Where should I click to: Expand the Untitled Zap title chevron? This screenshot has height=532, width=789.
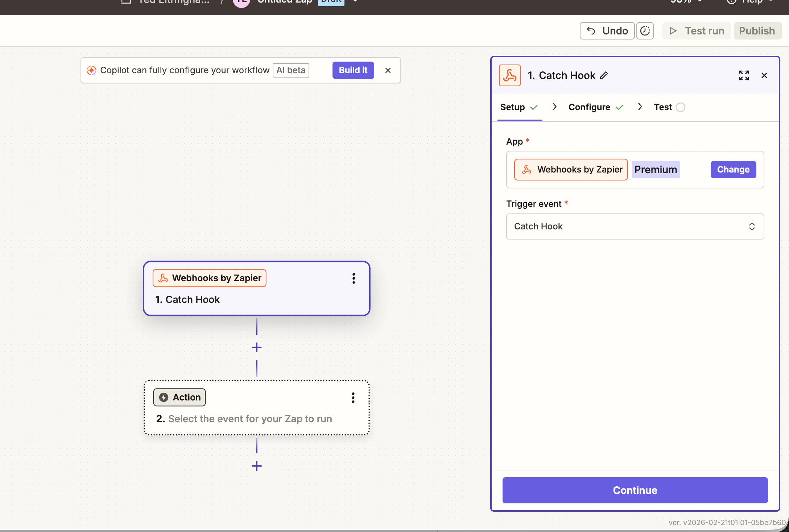tap(355, 2)
